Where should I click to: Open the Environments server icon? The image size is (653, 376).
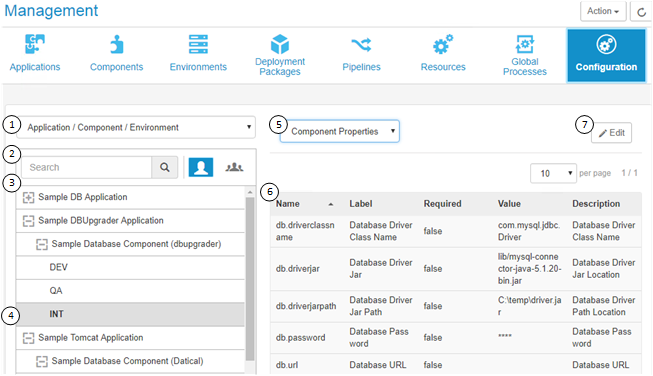pos(198,44)
